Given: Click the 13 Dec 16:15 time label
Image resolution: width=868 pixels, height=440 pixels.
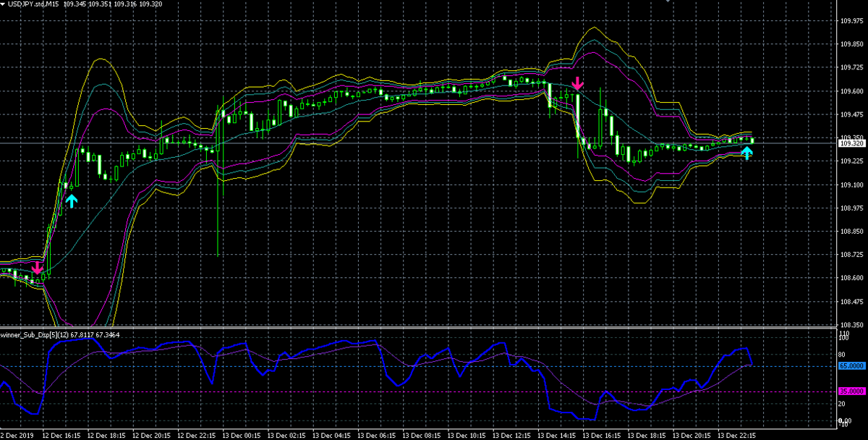Looking at the screenshot, I should click(x=603, y=436).
